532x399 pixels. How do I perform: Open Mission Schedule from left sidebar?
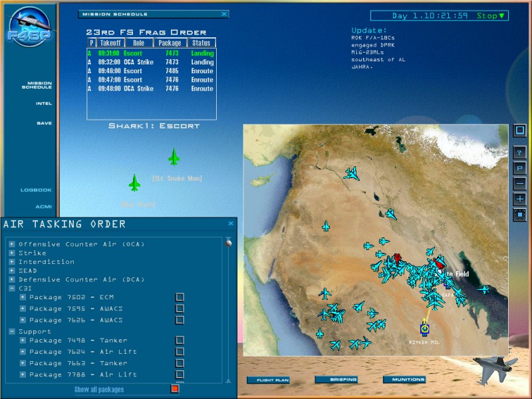coord(37,85)
